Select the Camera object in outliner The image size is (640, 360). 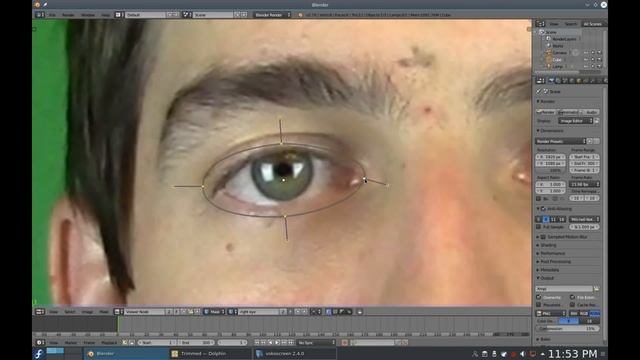click(x=560, y=53)
